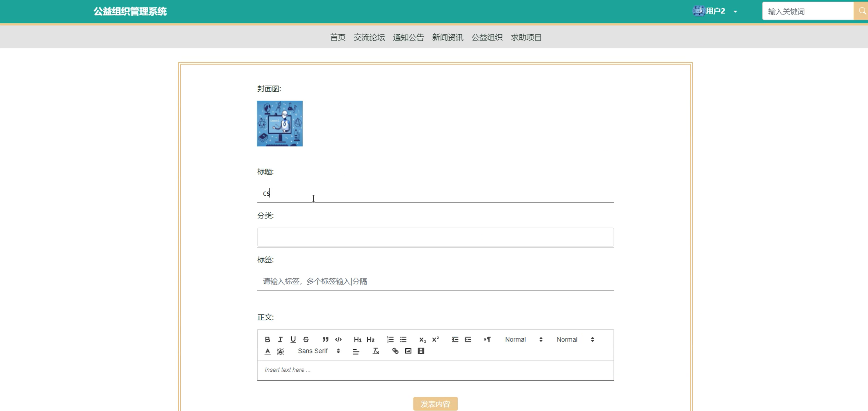Insert a blockquote using quote icon
The height and width of the screenshot is (411, 868).
325,339
